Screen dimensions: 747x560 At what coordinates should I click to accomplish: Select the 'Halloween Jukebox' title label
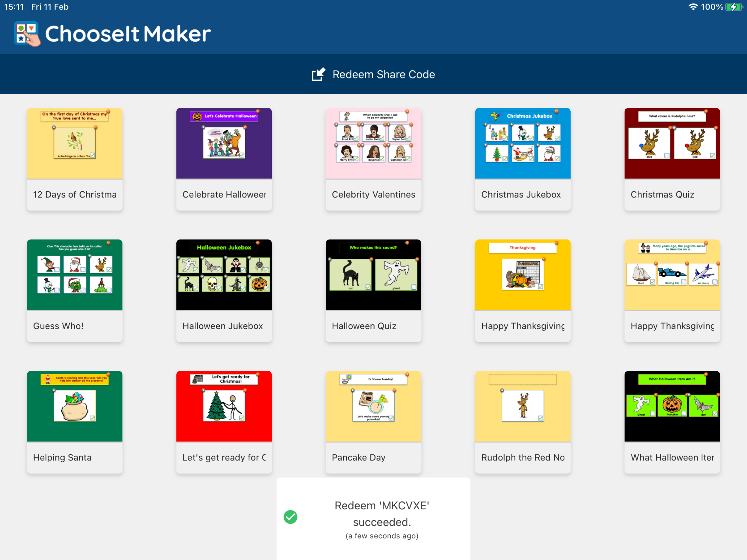tap(223, 326)
